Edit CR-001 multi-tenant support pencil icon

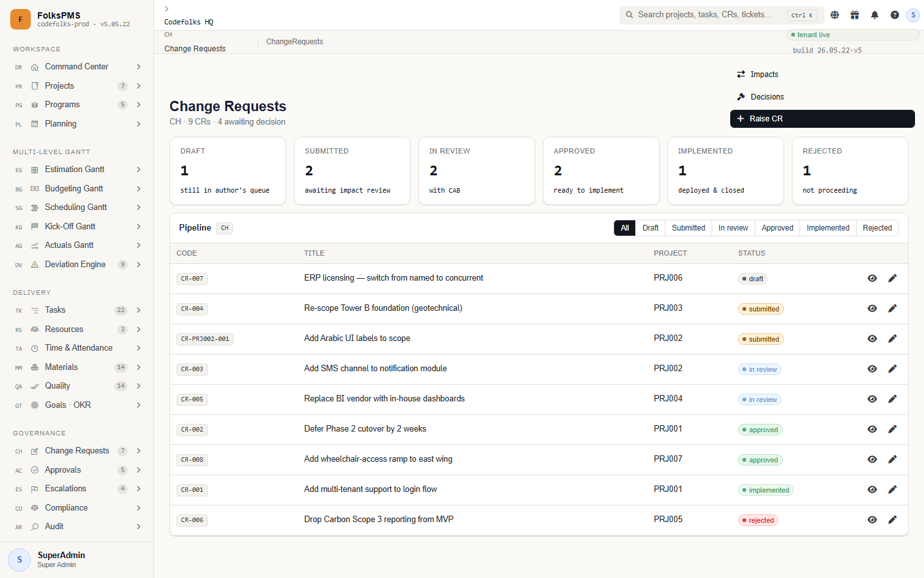click(893, 489)
